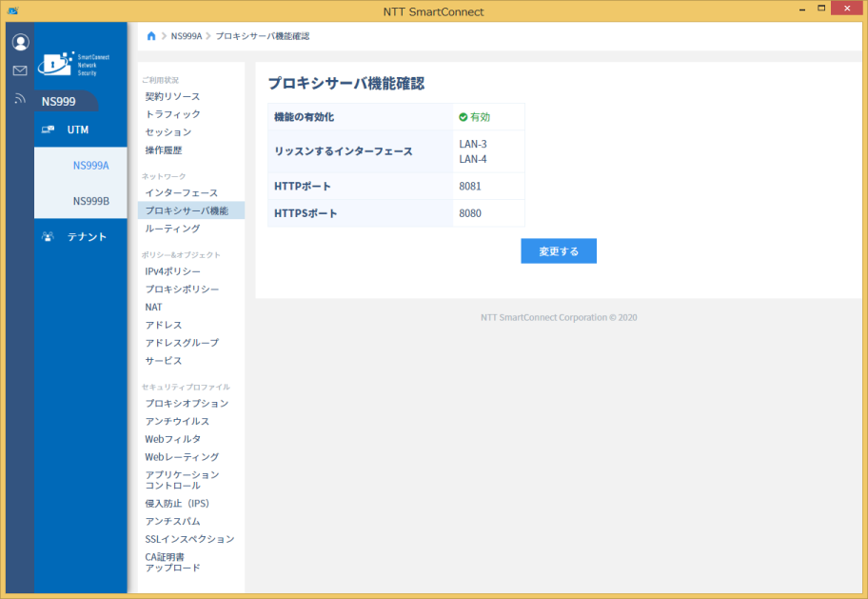
Task: Open SSLインスペクション menu item
Action: click(191, 539)
